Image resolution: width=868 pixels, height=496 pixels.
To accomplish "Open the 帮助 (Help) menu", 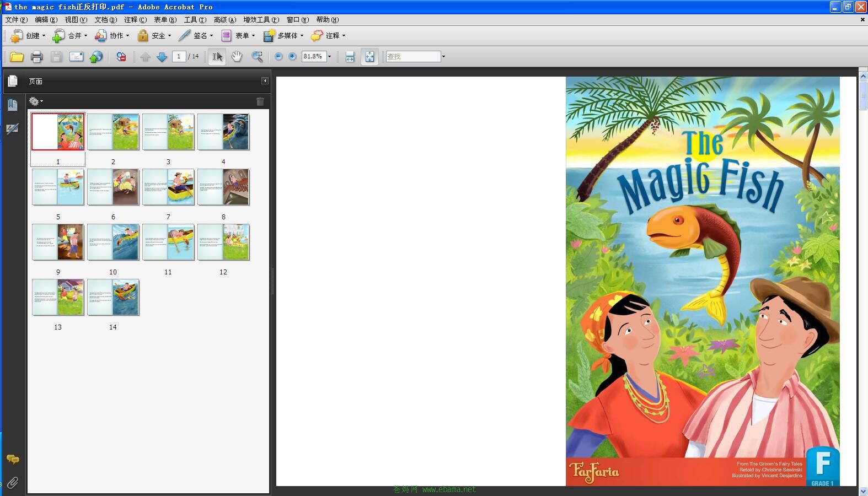I will 328,20.
